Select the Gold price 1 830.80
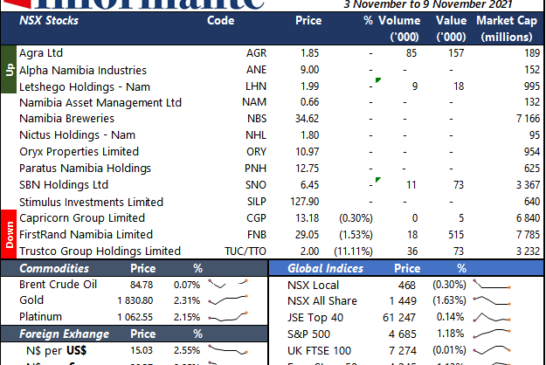Image resolution: width=546 pixels, height=365 pixels. (x=135, y=301)
